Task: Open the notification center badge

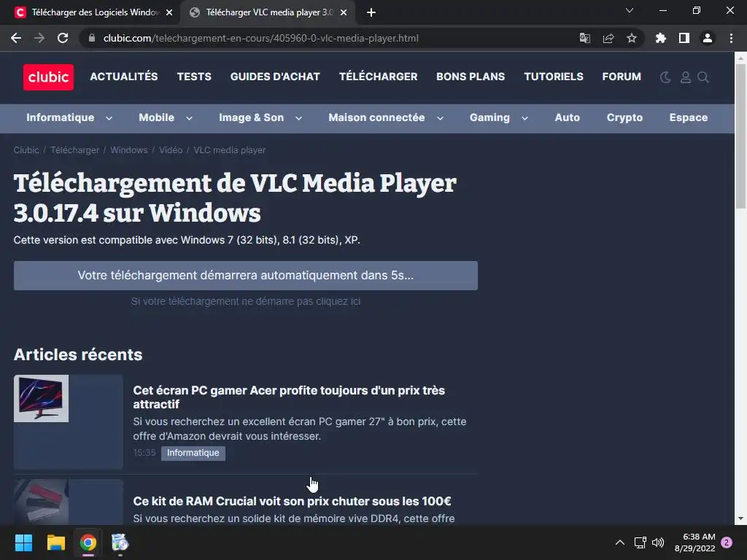Action: pos(727,542)
